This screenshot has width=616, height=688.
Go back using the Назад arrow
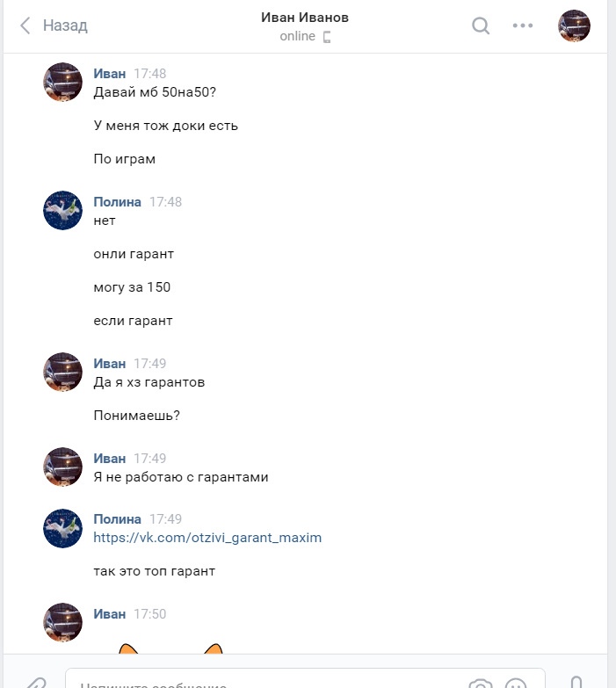tap(25, 25)
